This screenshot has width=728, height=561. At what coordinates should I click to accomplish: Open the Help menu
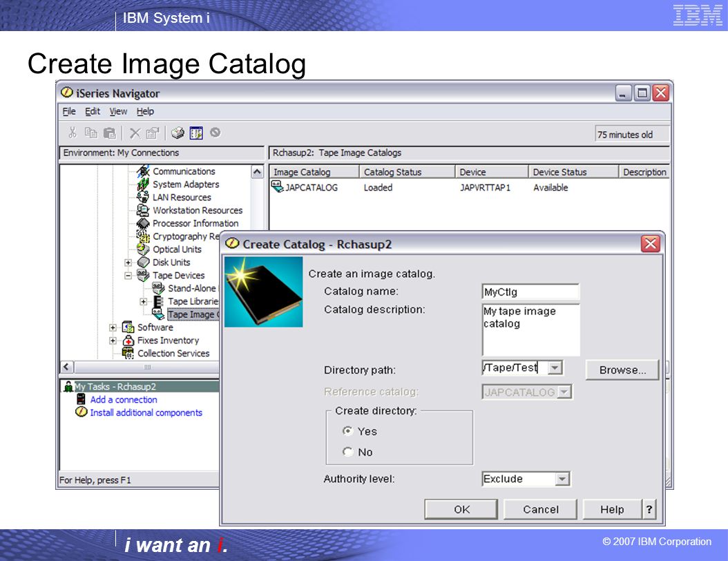point(145,111)
